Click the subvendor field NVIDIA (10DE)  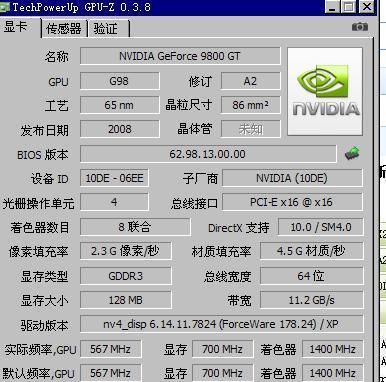click(x=292, y=178)
